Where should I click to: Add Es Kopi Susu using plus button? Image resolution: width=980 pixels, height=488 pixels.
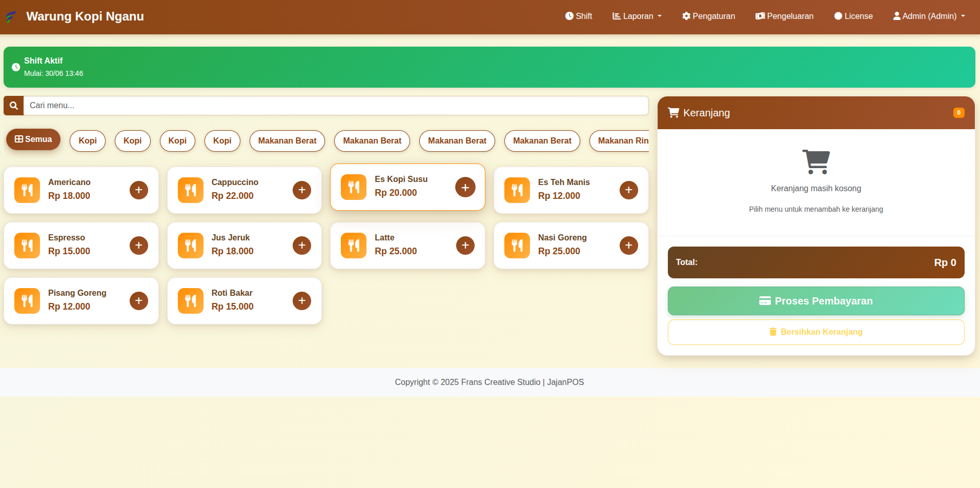pyautogui.click(x=465, y=187)
